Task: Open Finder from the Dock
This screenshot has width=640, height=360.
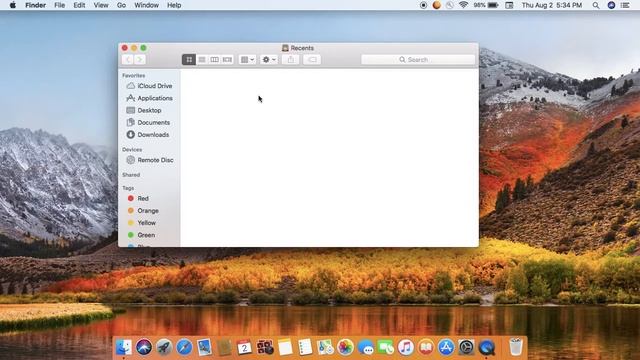Action: [124, 347]
